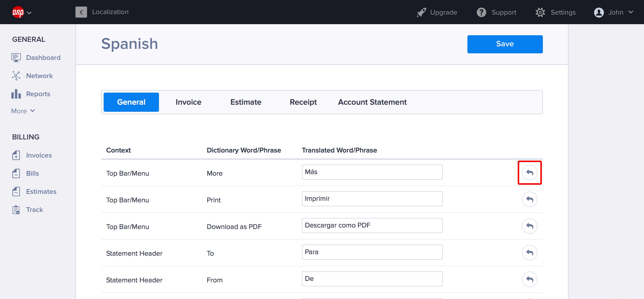
Task: Click the revert arrow for the Más translation
Action: (x=530, y=173)
